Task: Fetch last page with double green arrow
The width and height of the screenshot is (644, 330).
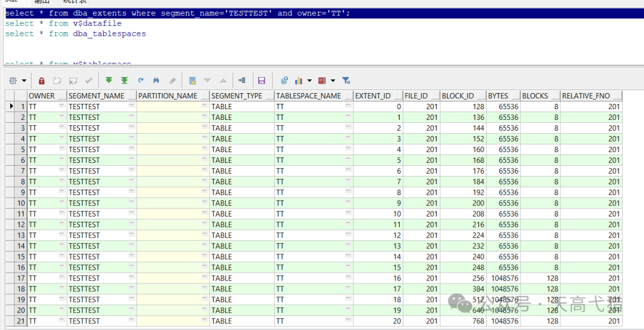Action: 124,81
